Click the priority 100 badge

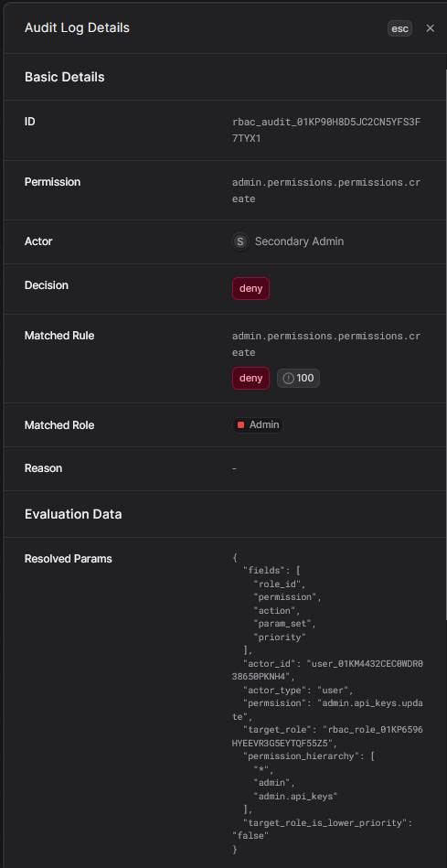coord(298,378)
